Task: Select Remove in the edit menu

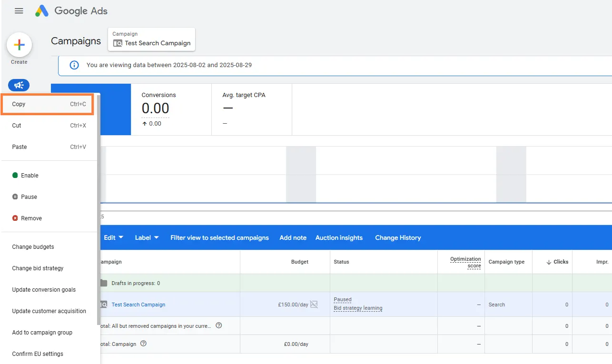Action: [49, 218]
